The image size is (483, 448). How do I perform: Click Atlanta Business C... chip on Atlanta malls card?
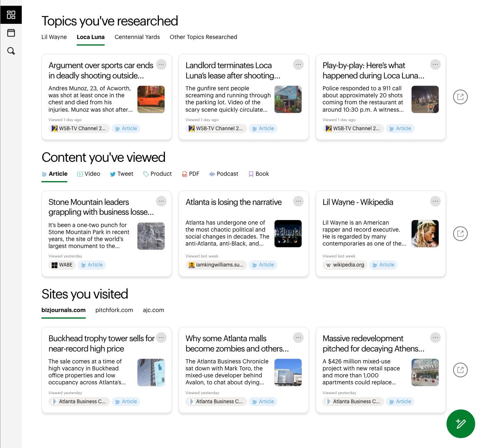click(x=216, y=402)
